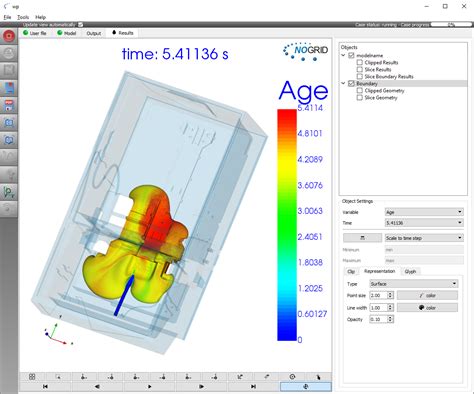Click the Line width color button
The width and height of the screenshot is (474, 394).
pyautogui.click(x=427, y=308)
